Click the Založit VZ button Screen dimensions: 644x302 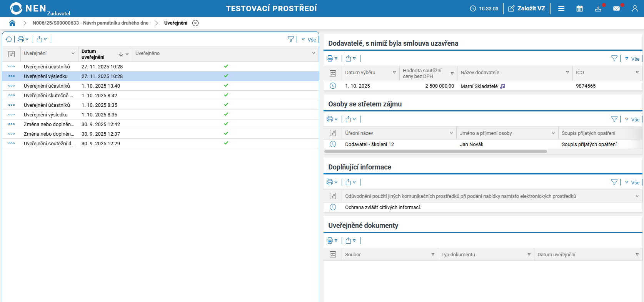tap(527, 8)
